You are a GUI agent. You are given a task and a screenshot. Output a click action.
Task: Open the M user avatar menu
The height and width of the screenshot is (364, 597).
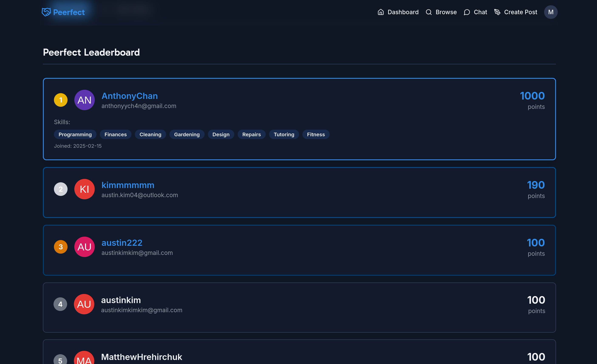(x=550, y=12)
